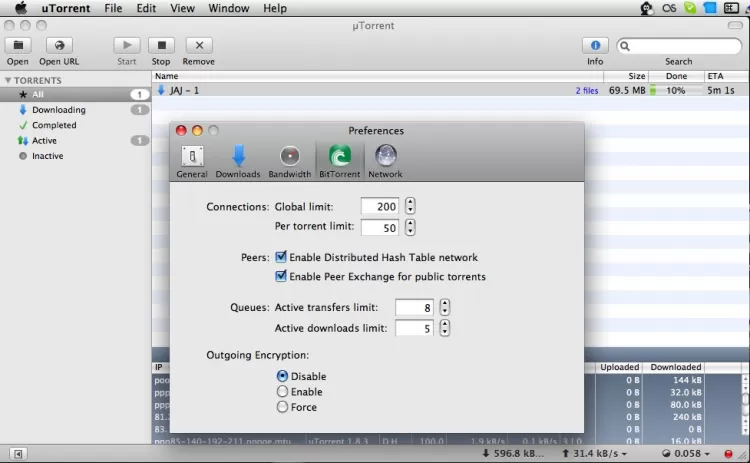The image size is (750, 463).
Task: Click the download arrow icon beside JAJ - 1
Action: pos(161,90)
